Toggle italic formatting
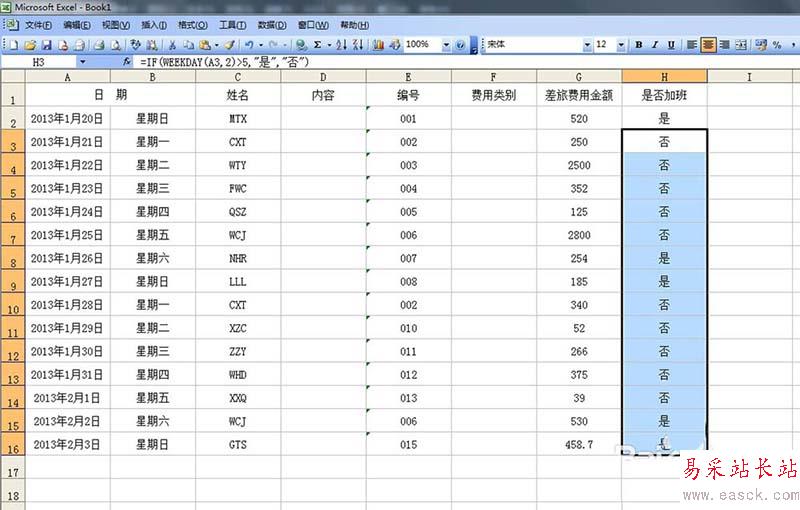Viewport: 800px width, 510px height. pos(655,45)
